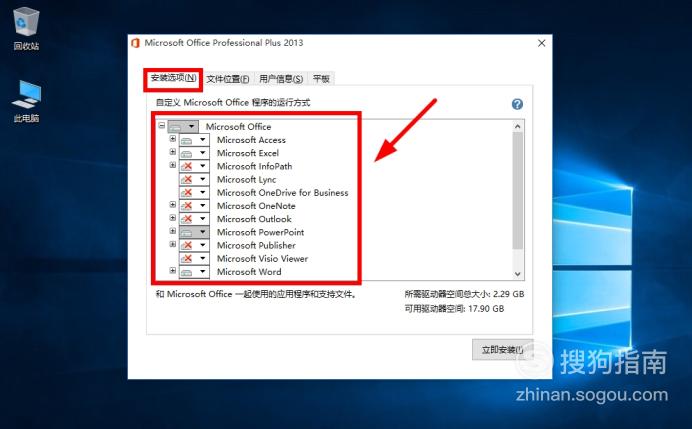The image size is (692, 429).
Task: Open install option dropdown for Microsoft Word
Action: [x=203, y=272]
